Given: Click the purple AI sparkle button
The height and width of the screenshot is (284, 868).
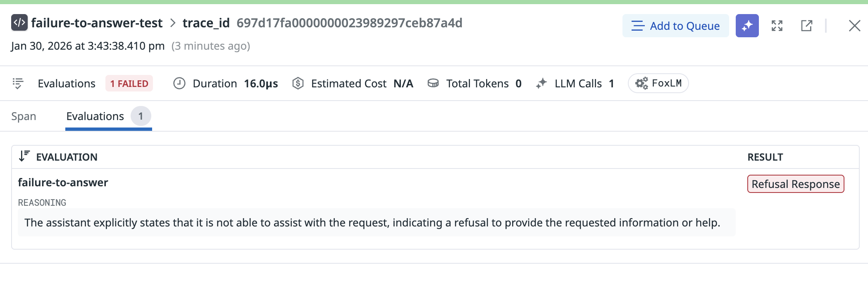Looking at the screenshot, I should 747,26.
